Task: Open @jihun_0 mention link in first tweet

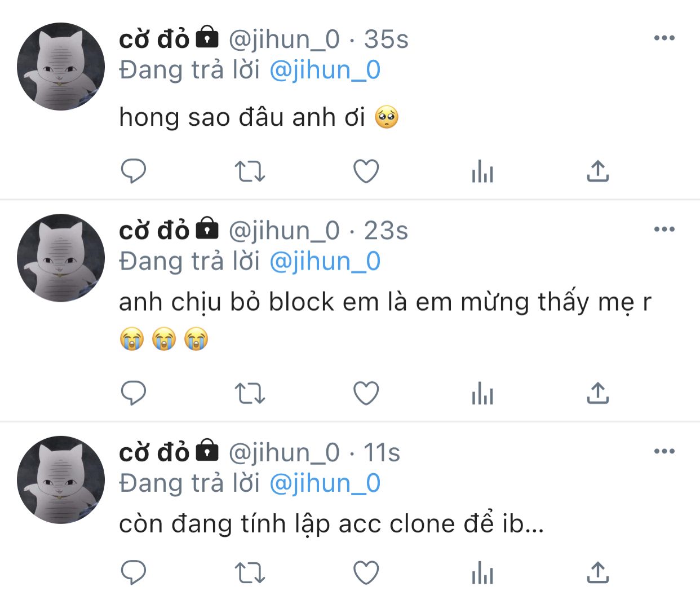Action: click(x=325, y=70)
